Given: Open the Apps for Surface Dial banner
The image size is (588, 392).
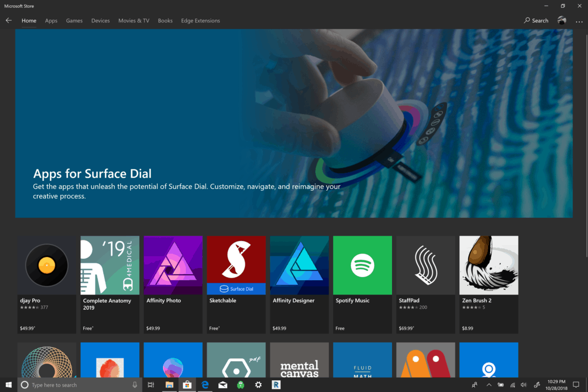Looking at the screenshot, I should [x=293, y=124].
